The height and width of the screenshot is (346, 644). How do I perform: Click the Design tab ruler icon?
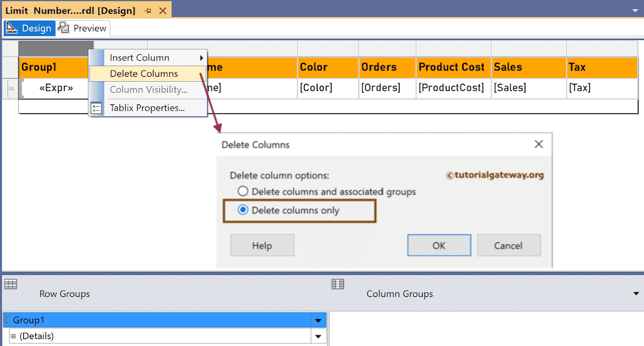[11, 28]
